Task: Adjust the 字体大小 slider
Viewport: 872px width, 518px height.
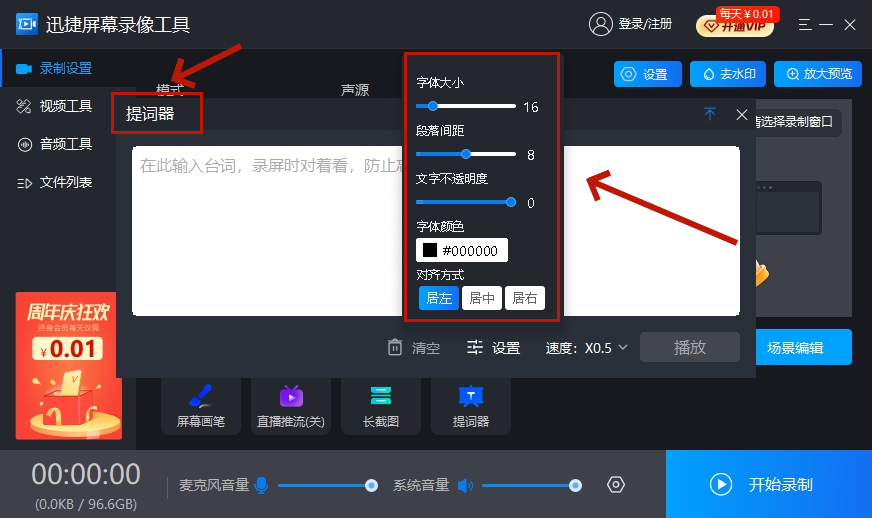Action: coord(465,106)
